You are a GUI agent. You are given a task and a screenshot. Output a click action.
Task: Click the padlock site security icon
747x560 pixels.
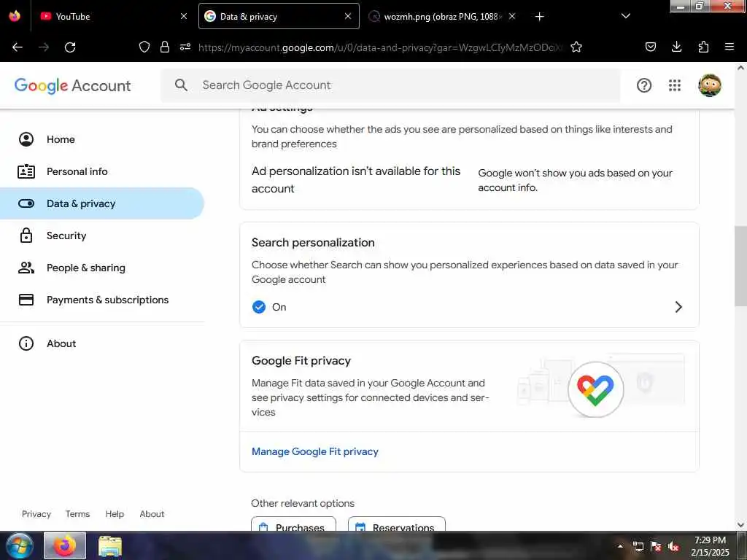tap(165, 47)
